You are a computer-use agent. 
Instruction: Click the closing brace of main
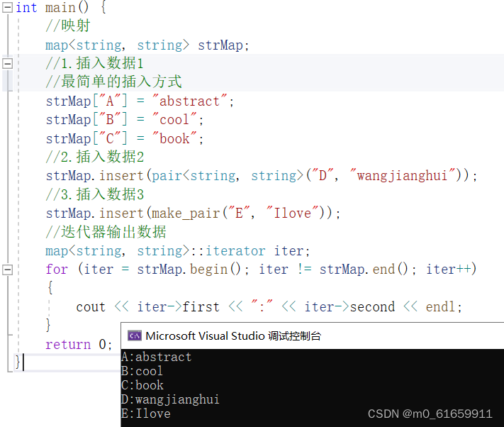pyautogui.click(x=17, y=362)
